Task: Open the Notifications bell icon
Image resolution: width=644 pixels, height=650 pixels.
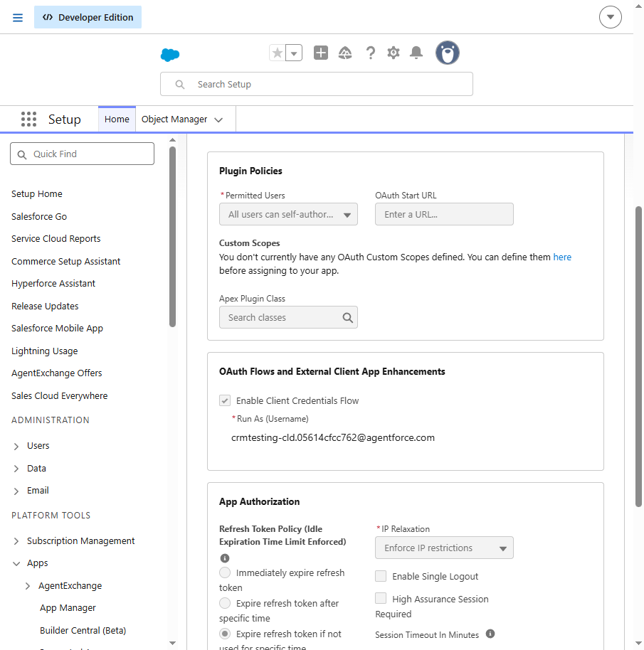Action: tap(416, 53)
